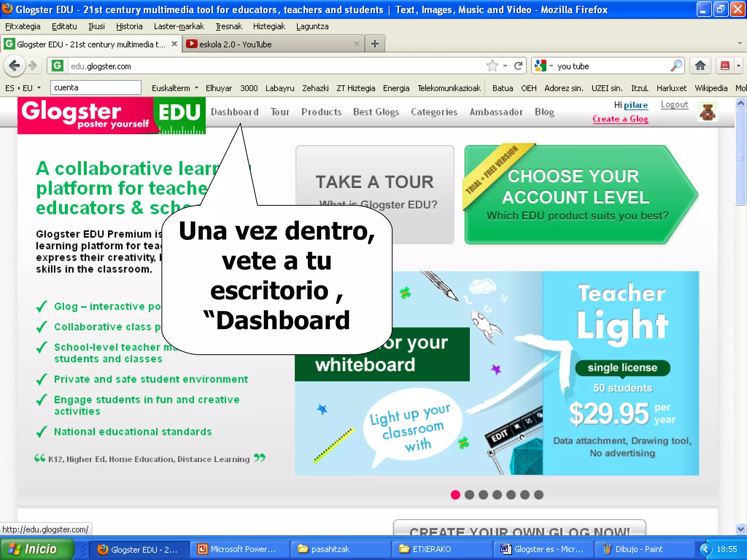
Task: Open the search engine selector dropdown
Action: [x=543, y=66]
